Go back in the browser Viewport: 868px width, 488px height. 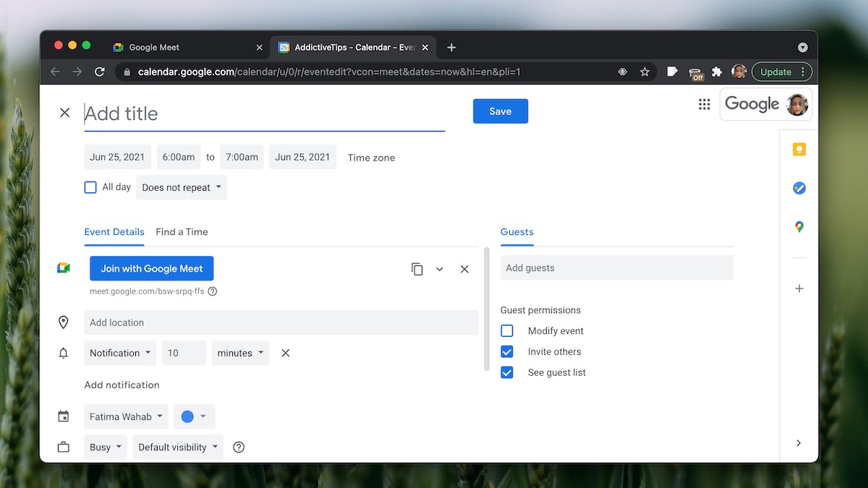tap(55, 72)
